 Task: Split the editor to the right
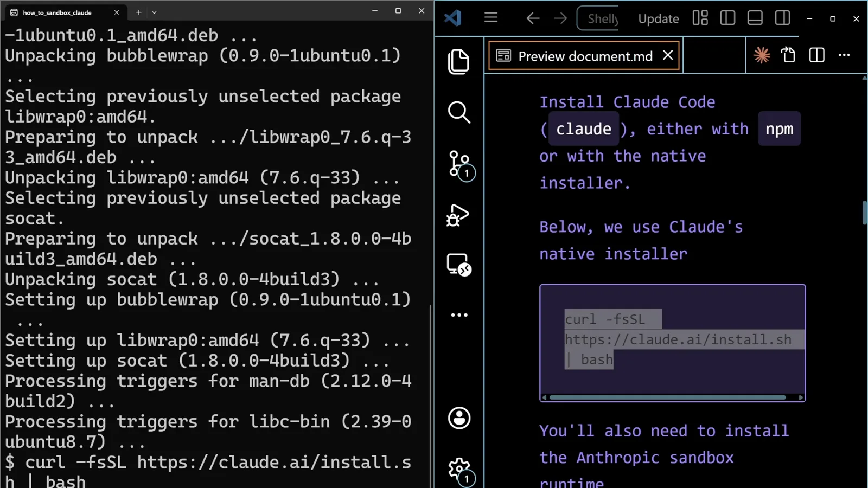tap(816, 55)
